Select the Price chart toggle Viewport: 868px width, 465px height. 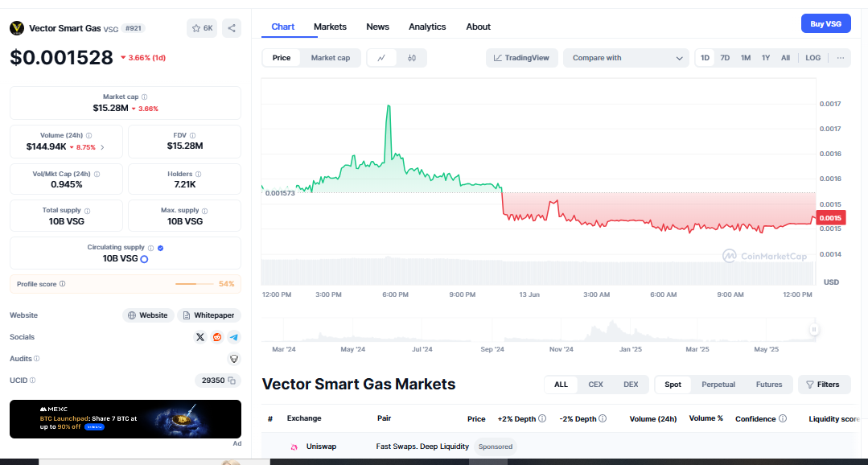pos(282,58)
